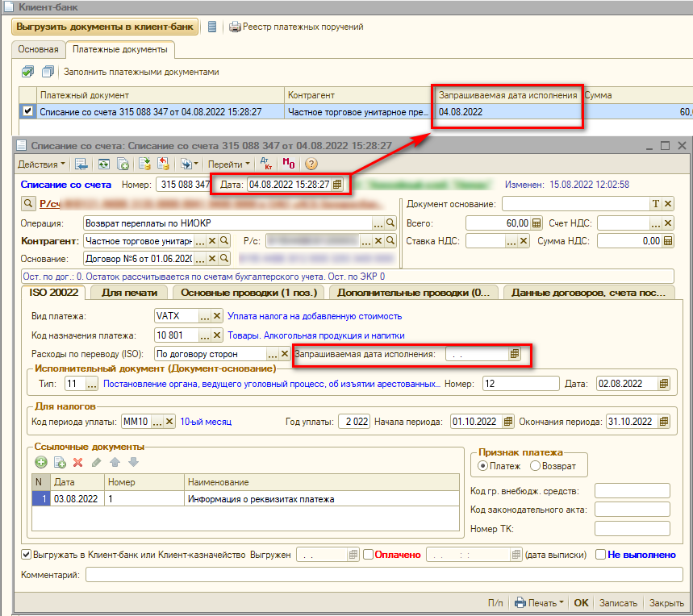The height and width of the screenshot is (616, 693).
Task: Switch to the Основная tab
Action: [x=39, y=49]
